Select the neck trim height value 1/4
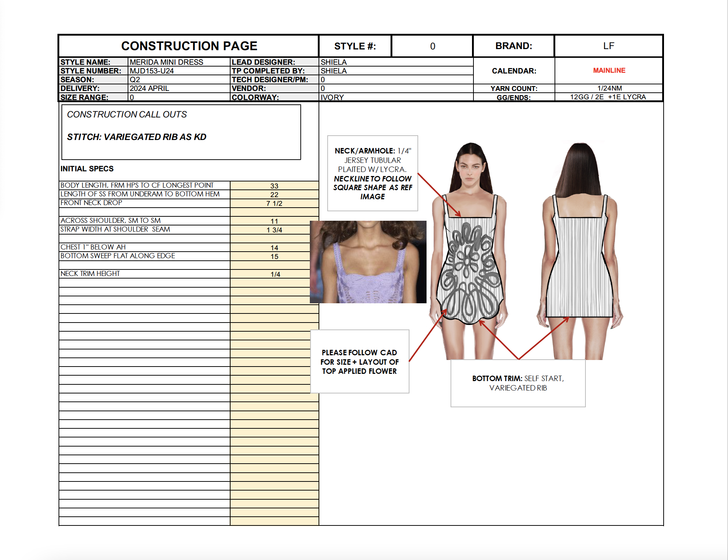This screenshot has width=728, height=560. pos(275,274)
